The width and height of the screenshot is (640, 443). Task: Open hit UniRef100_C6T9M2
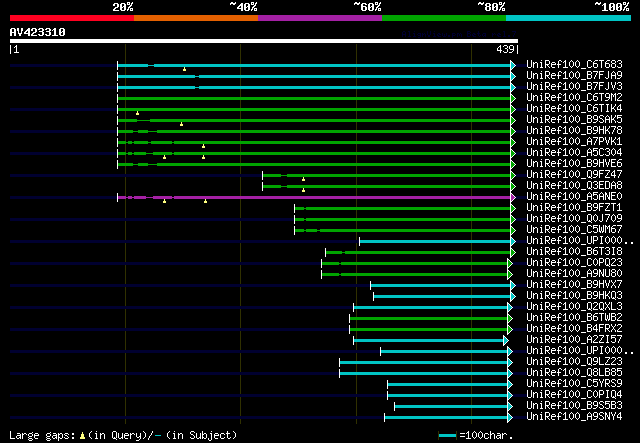coord(574,98)
